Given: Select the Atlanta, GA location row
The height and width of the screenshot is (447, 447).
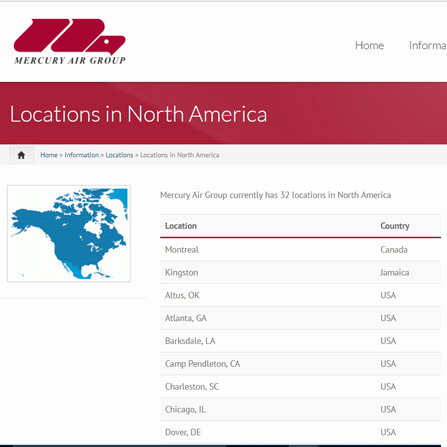Looking at the screenshot, I should point(300,318).
